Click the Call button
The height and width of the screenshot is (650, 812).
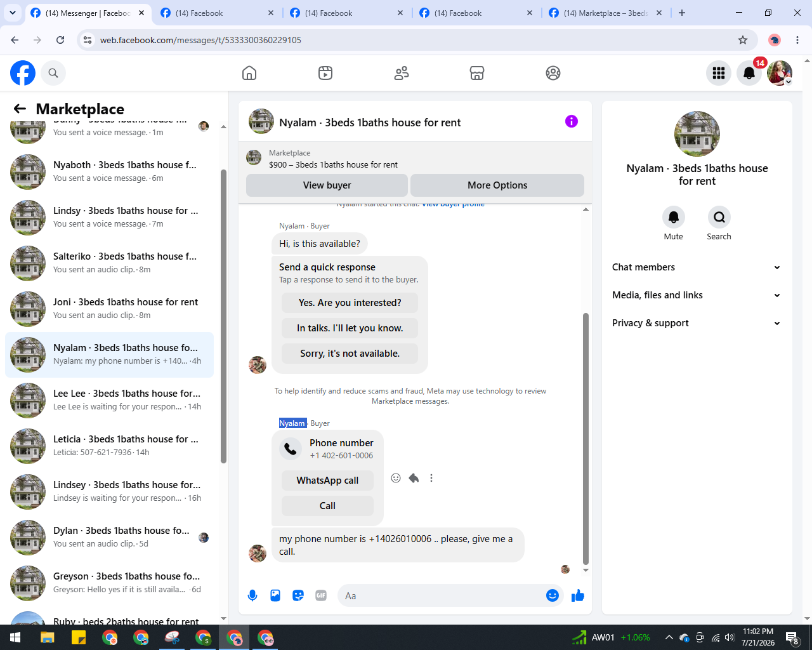(327, 506)
